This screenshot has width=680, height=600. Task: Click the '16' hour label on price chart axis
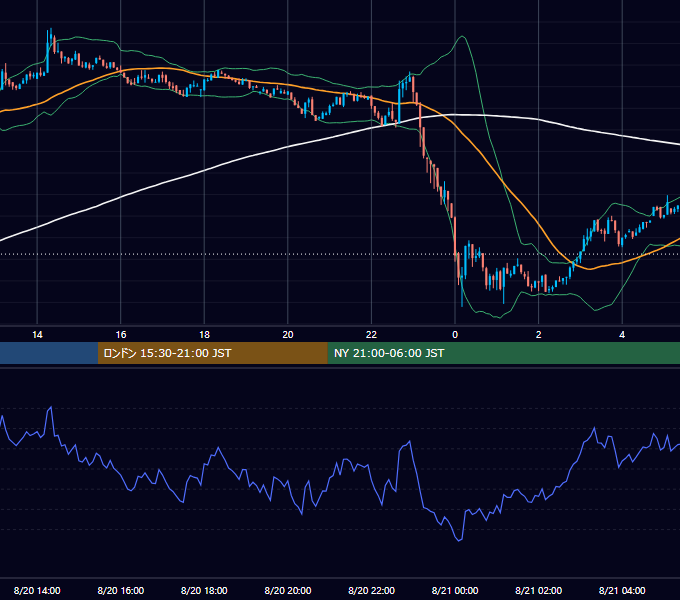(121, 335)
